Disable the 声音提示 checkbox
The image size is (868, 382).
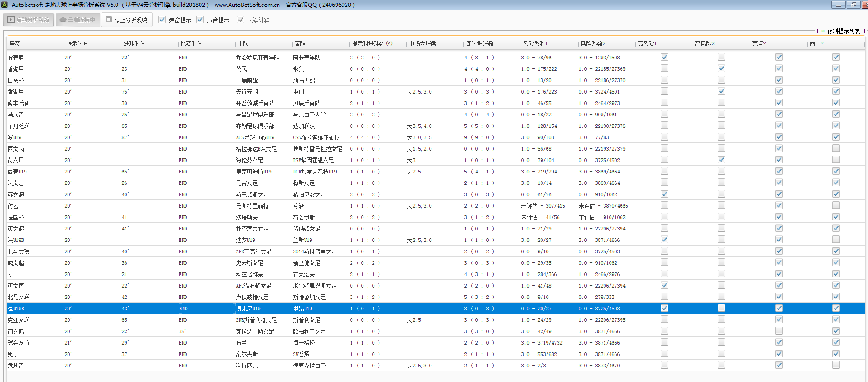200,20
